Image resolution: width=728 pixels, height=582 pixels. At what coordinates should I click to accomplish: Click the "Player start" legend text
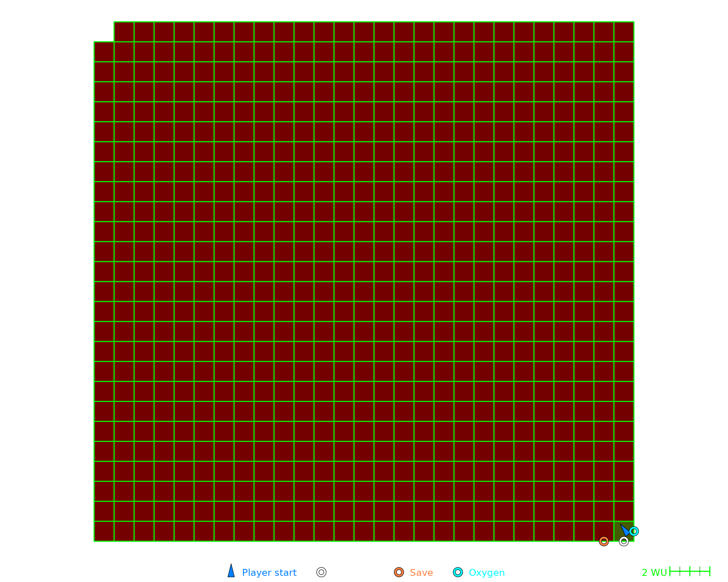pos(269,573)
